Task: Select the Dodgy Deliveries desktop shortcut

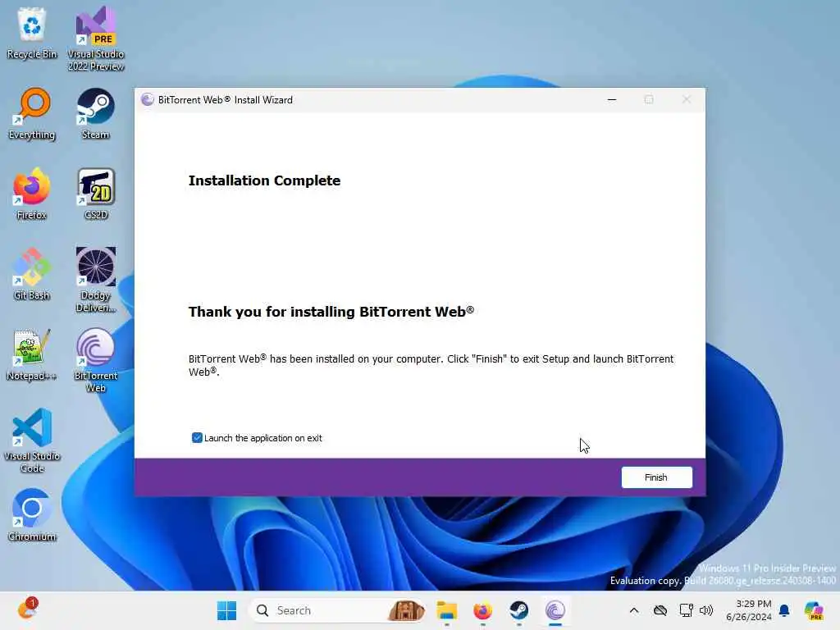Action: pos(96,281)
